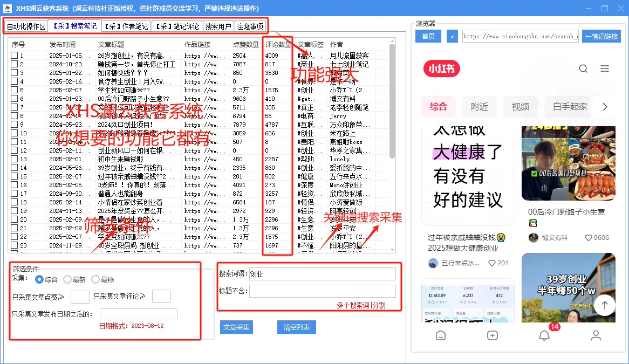This screenshot has width=629, height=364.
Task: Click author cell Momo讲创业
Action: coord(346,185)
